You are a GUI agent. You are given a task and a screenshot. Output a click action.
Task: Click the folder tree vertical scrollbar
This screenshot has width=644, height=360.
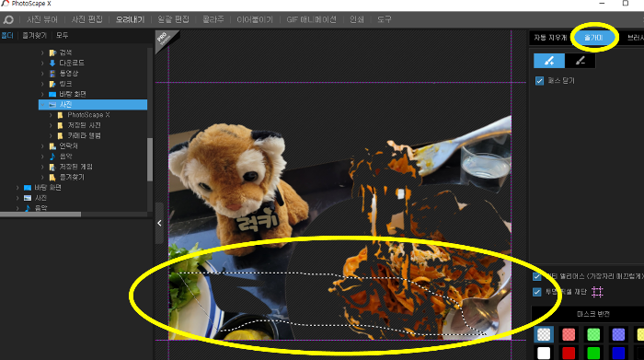[x=150, y=159]
